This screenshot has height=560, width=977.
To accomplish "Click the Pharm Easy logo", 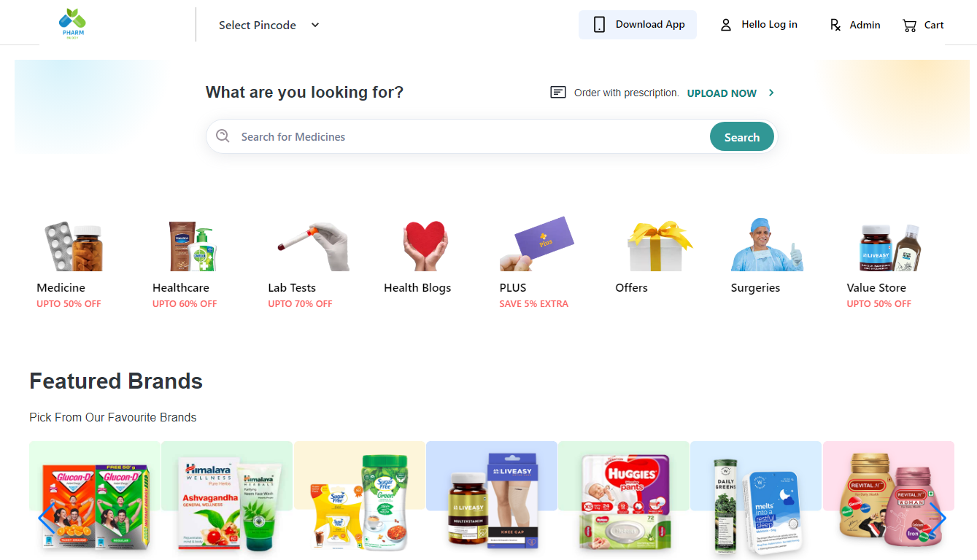I will pos(72,23).
